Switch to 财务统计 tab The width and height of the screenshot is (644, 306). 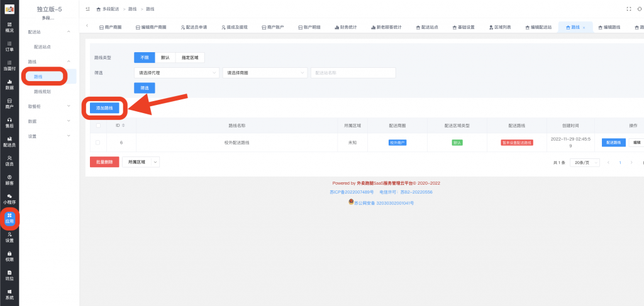click(346, 28)
